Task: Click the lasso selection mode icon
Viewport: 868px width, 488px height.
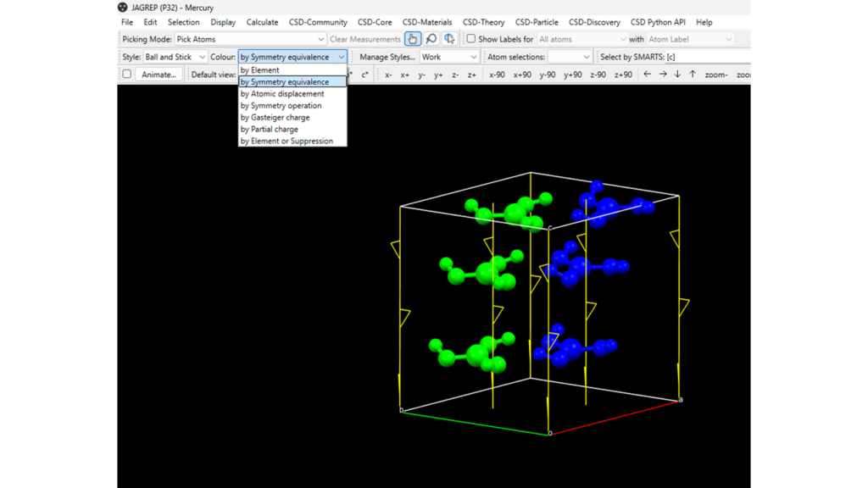Action: [449, 39]
